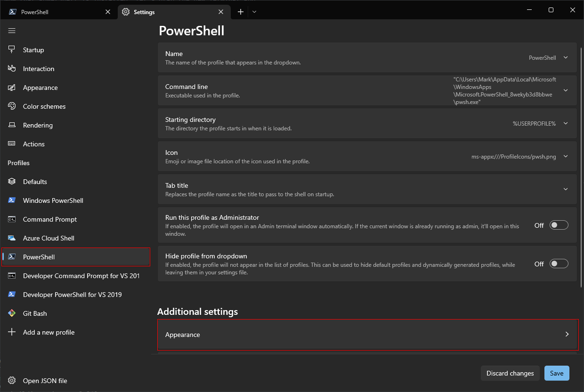Expand the Icon setting chevron
The width and height of the screenshot is (584, 392).
(566, 156)
